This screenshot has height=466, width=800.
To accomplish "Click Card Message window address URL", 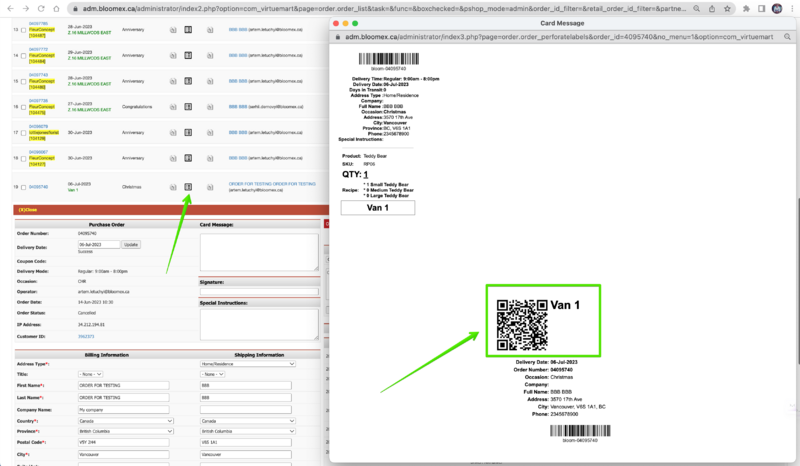I will 559,37.
